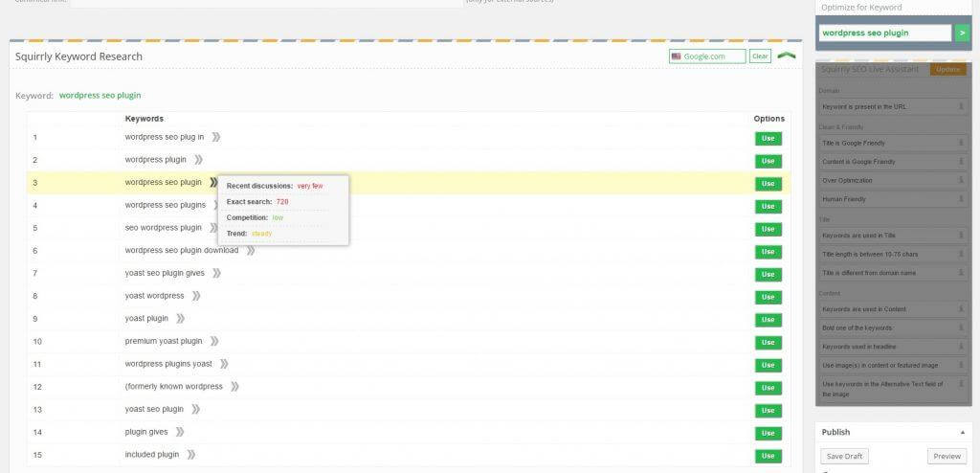Use keyword 'wordpress seo plugin download'

tap(768, 252)
